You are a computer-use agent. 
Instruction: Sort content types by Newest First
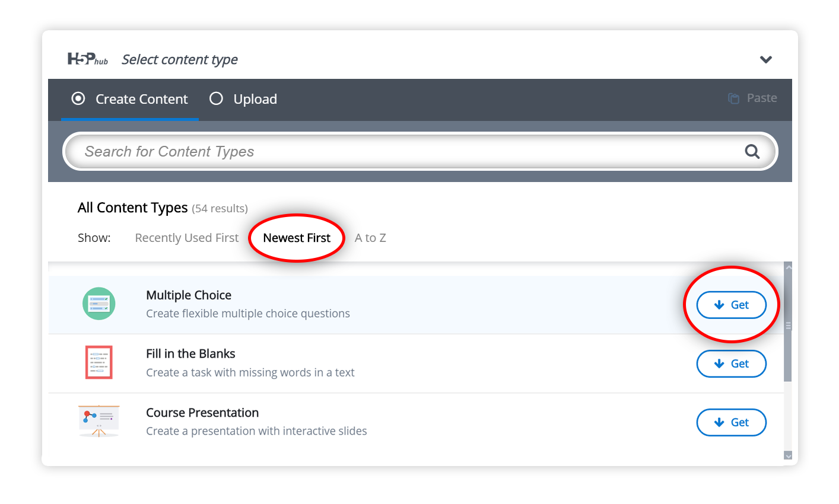(x=297, y=238)
